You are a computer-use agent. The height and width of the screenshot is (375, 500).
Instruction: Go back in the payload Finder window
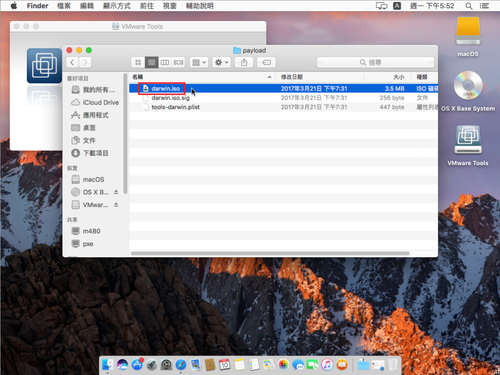(72, 62)
